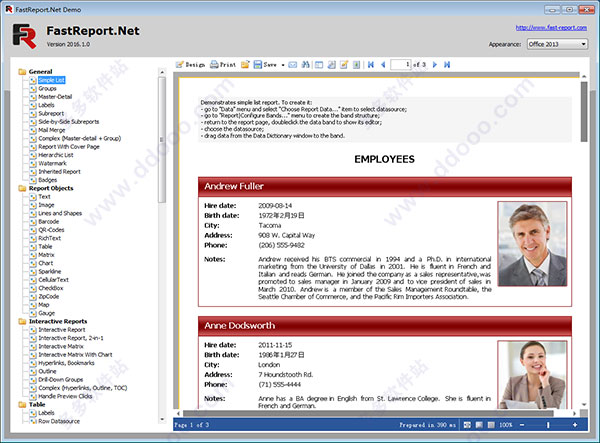
Task: Click the Design toolbar button
Action: point(190,65)
